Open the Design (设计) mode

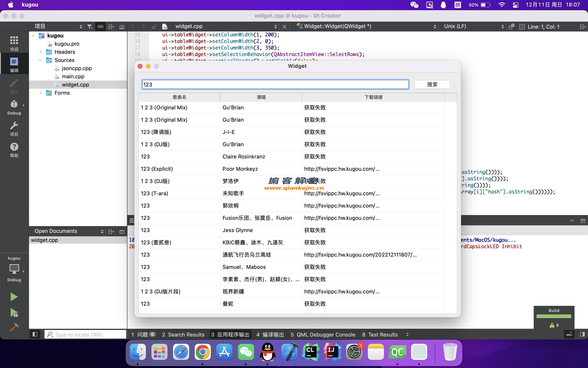pyautogui.click(x=14, y=86)
